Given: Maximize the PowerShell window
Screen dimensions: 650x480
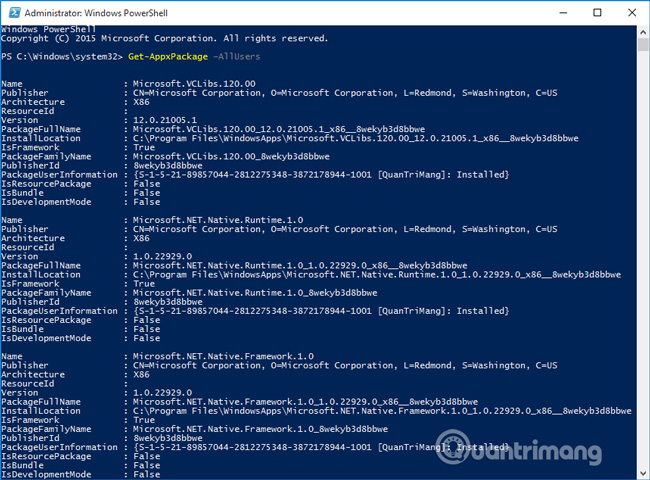Looking at the screenshot, I should click(x=597, y=13).
